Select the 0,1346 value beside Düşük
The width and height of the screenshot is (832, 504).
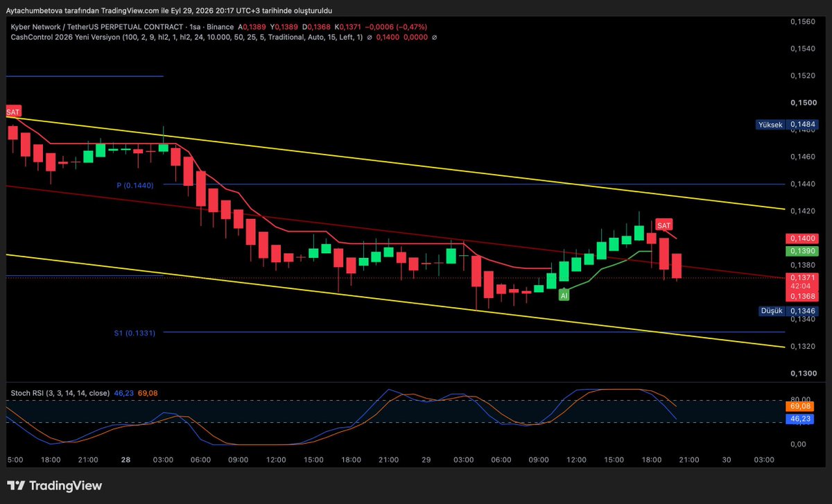(x=803, y=311)
